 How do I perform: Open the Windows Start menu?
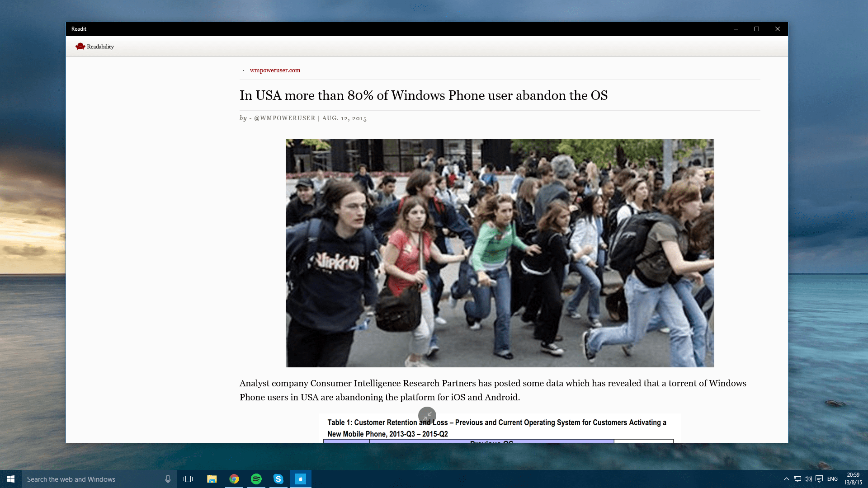(x=11, y=479)
